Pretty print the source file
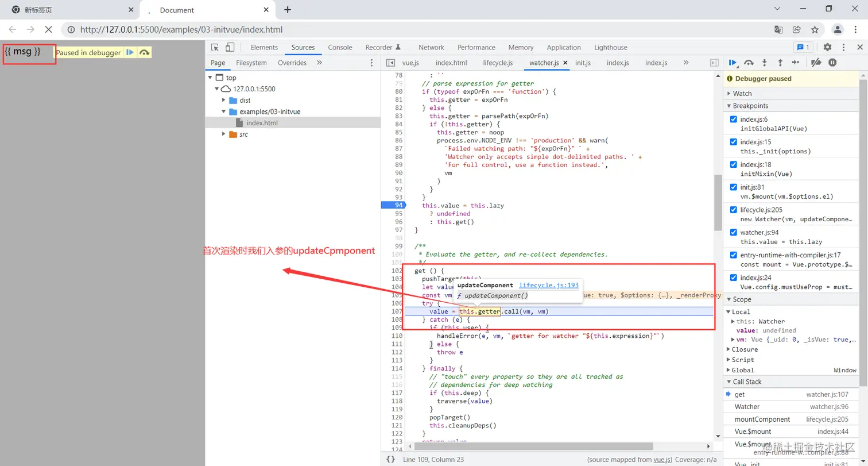The height and width of the screenshot is (466, 868). click(390, 459)
